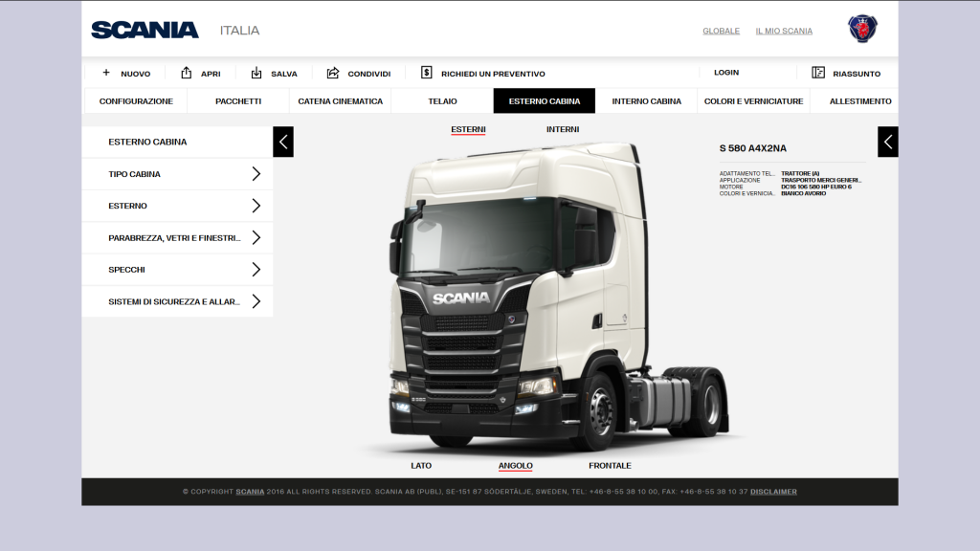Viewport: 980px width, 551px height.
Task: Open Colori e Verniciature tab
Action: 754,101
